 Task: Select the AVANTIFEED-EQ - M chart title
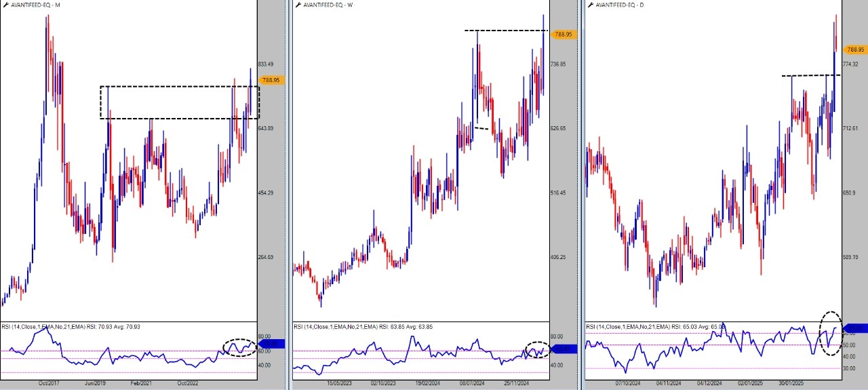(x=35, y=5)
